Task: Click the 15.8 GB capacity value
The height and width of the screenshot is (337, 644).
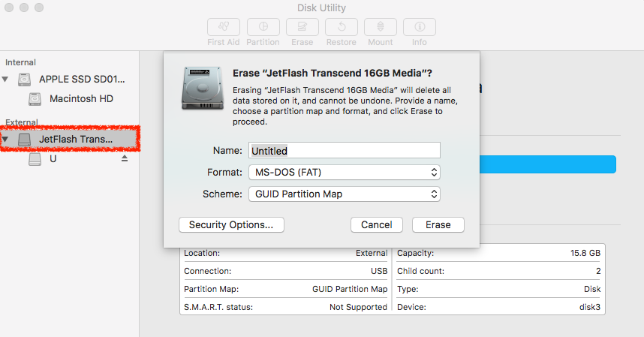Action: pyautogui.click(x=585, y=253)
